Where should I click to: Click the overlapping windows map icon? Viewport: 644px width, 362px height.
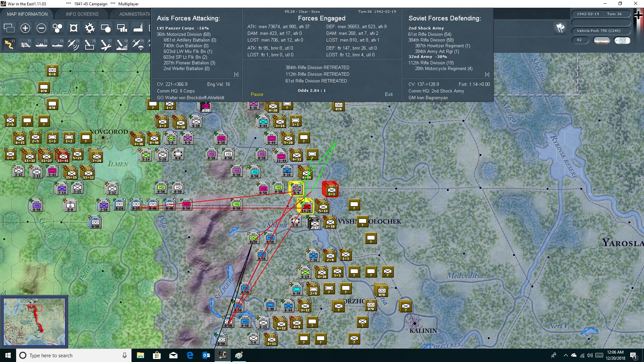[9, 28]
